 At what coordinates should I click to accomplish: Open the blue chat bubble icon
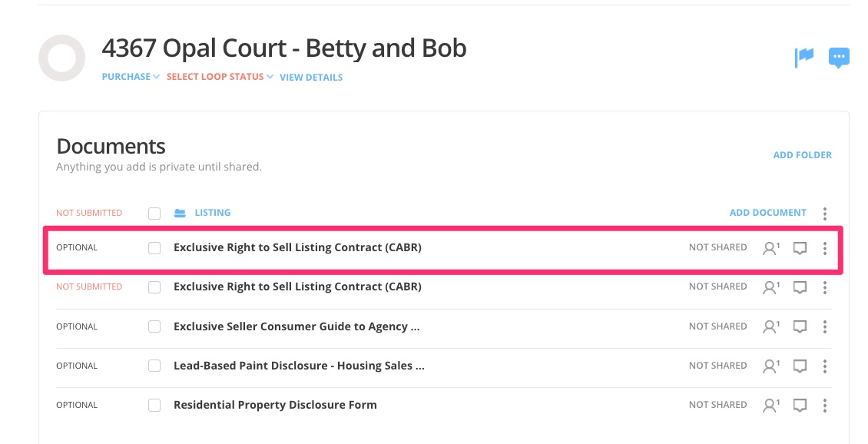click(839, 57)
